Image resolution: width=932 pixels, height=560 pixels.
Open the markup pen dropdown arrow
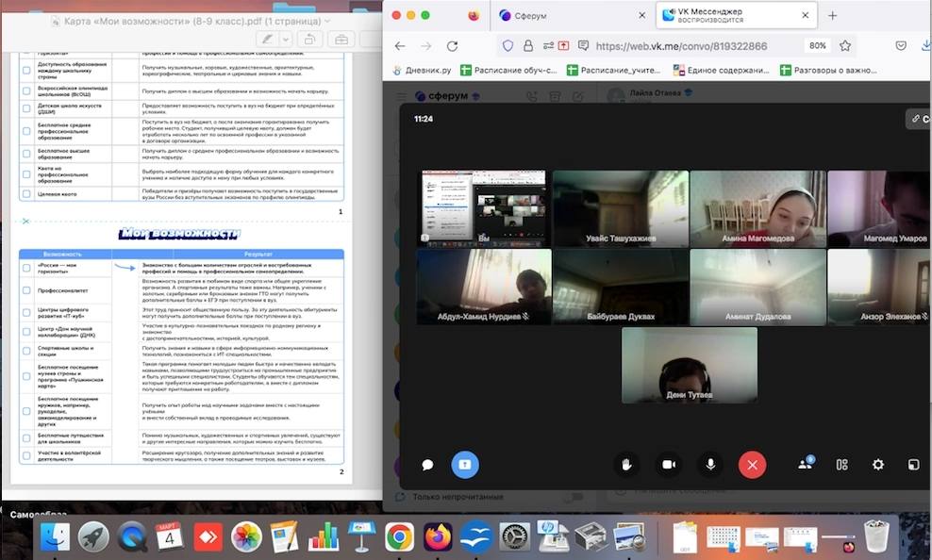pyautogui.click(x=285, y=40)
